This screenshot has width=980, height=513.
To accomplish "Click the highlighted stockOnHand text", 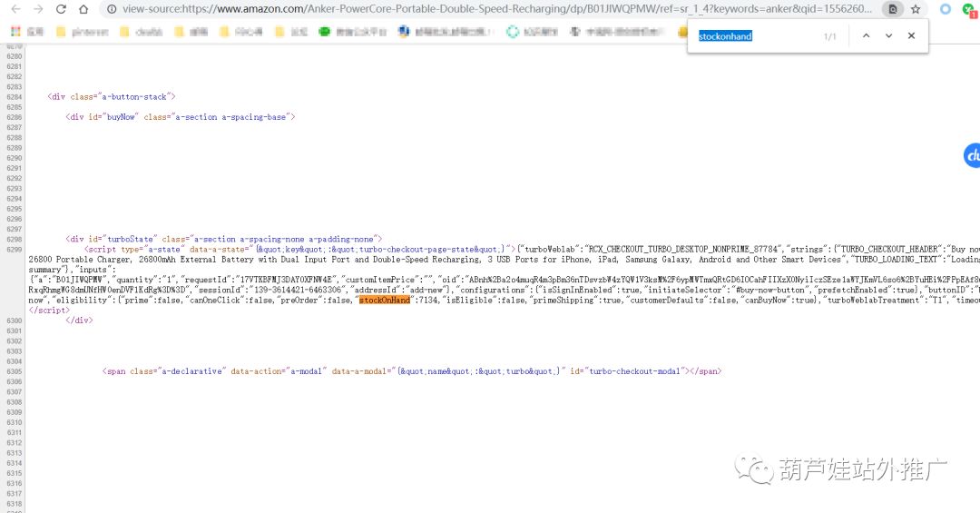I will pos(385,300).
